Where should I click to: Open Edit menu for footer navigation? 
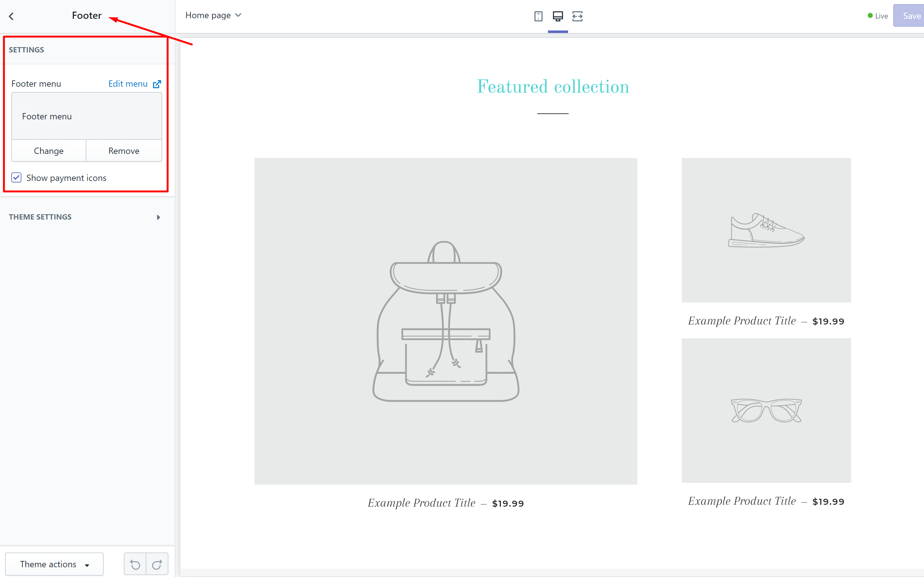click(x=133, y=84)
